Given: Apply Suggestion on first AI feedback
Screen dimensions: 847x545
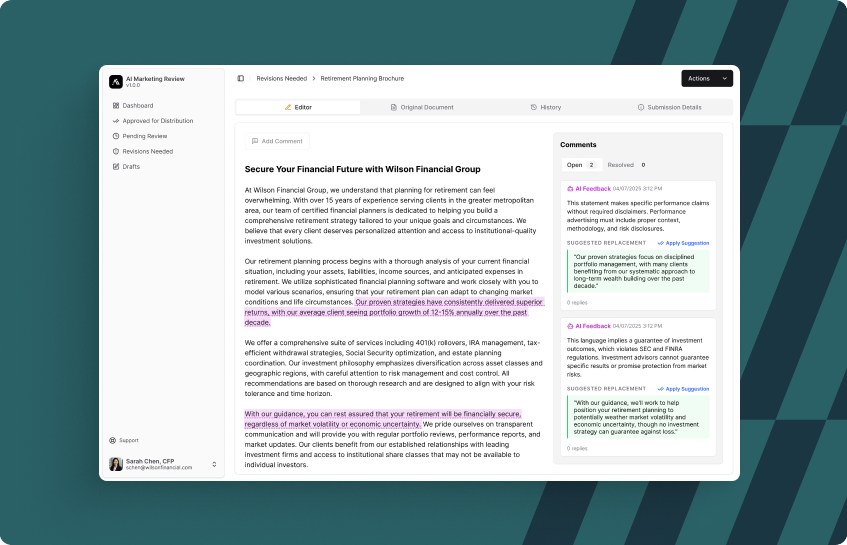Looking at the screenshot, I should (x=683, y=243).
